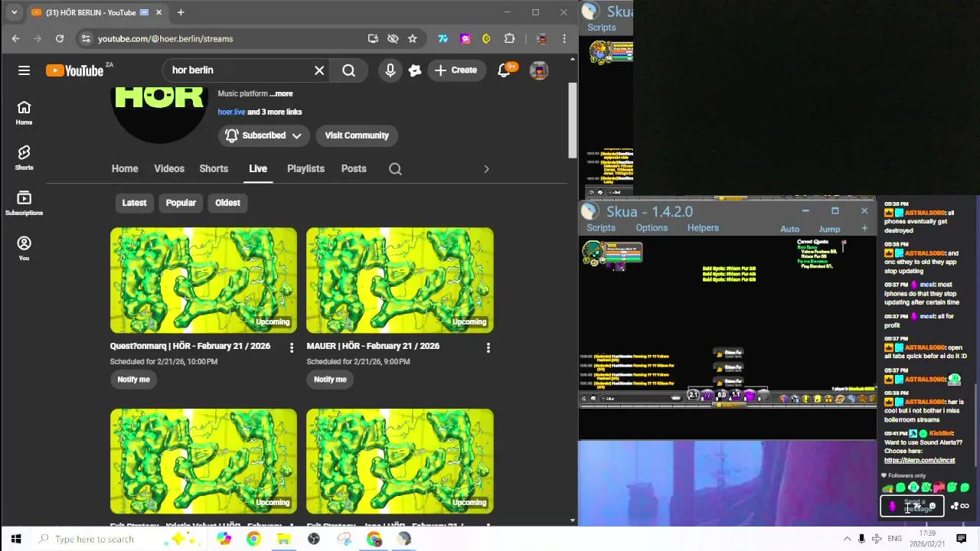The height and width of the screenshot is (551, 980).
Task: Start voice search with the microphone
Action: pyautogui.click(x=390, y=70)
